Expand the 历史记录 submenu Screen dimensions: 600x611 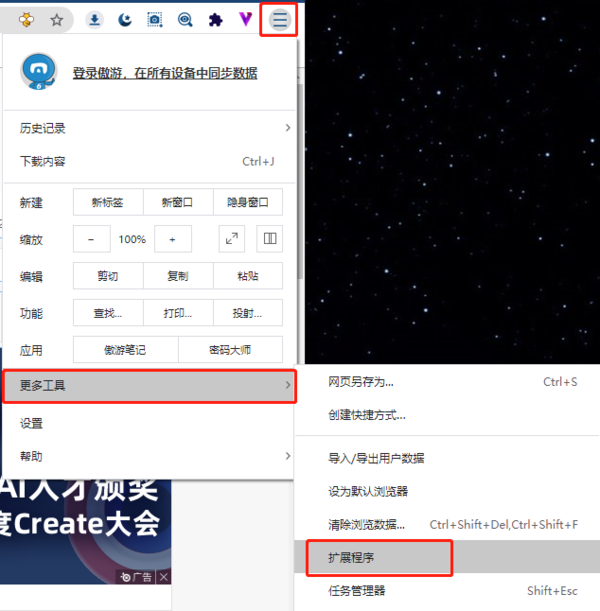[150, 128]
